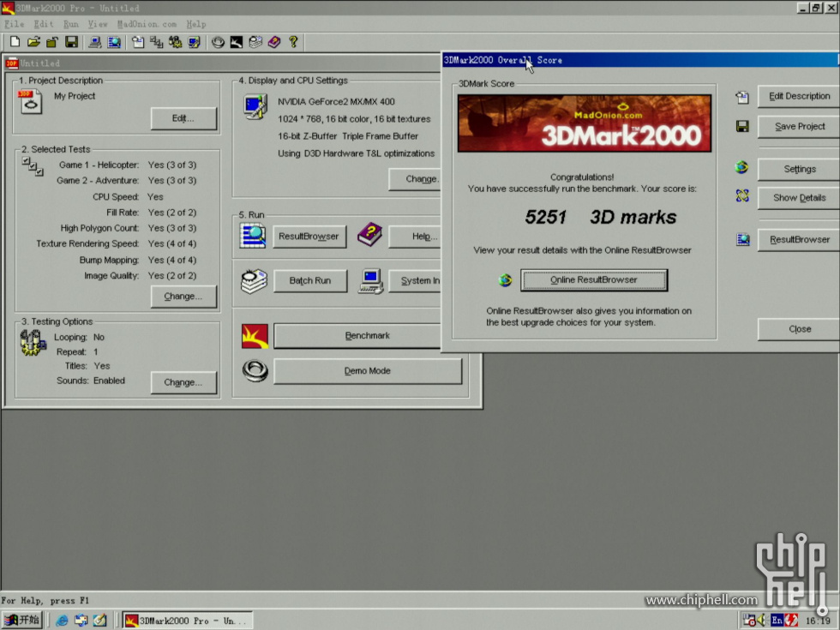Click the Save floppy disk toolbar icon

[x=71, y=42]
